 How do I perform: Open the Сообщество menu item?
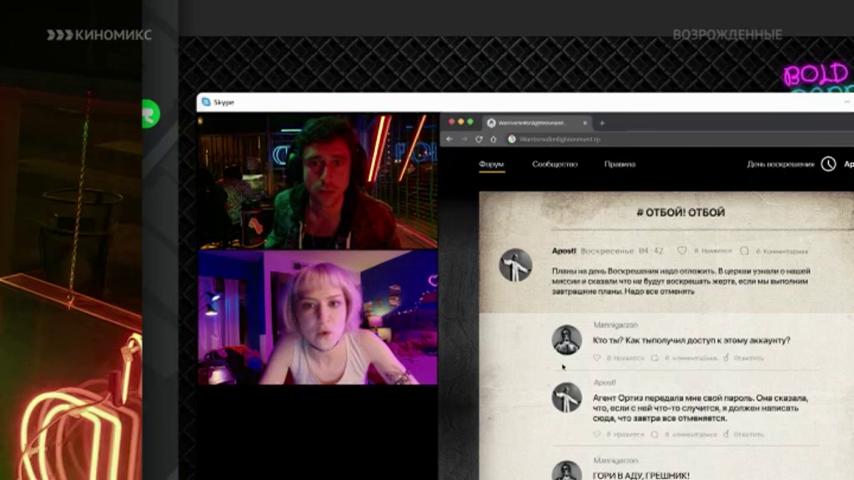554,164
